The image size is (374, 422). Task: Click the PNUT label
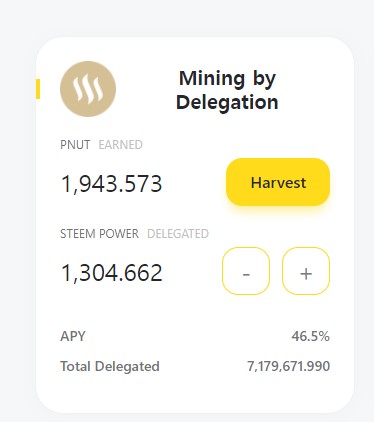point(75,145)
